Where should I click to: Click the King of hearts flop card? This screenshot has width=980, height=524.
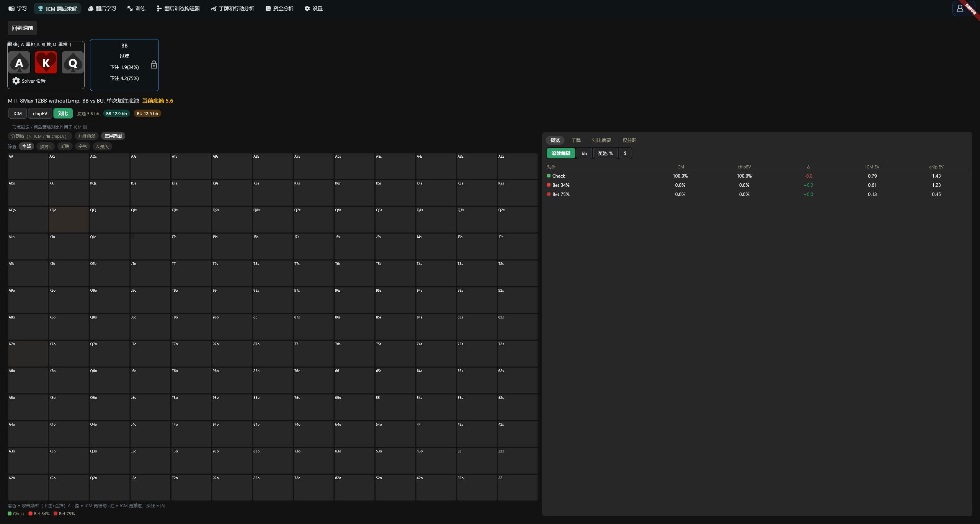[46, 63]
